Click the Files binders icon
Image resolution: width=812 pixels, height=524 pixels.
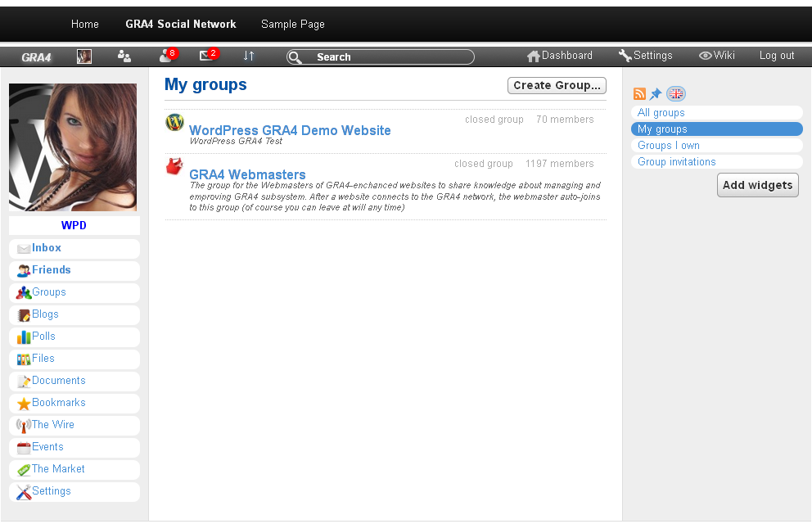[24, 359]
